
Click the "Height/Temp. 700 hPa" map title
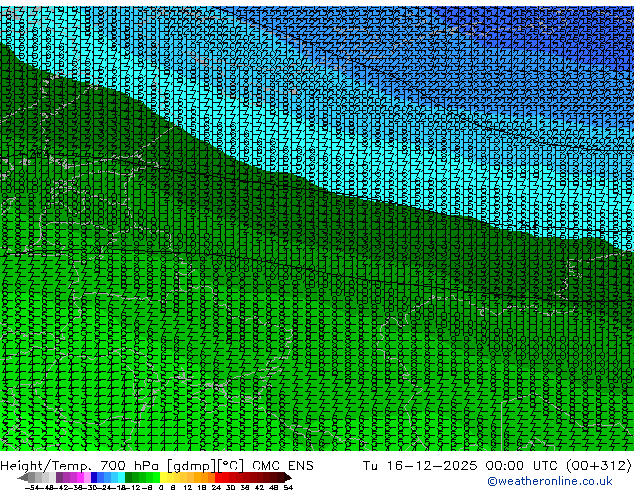(x=81, y=466)
